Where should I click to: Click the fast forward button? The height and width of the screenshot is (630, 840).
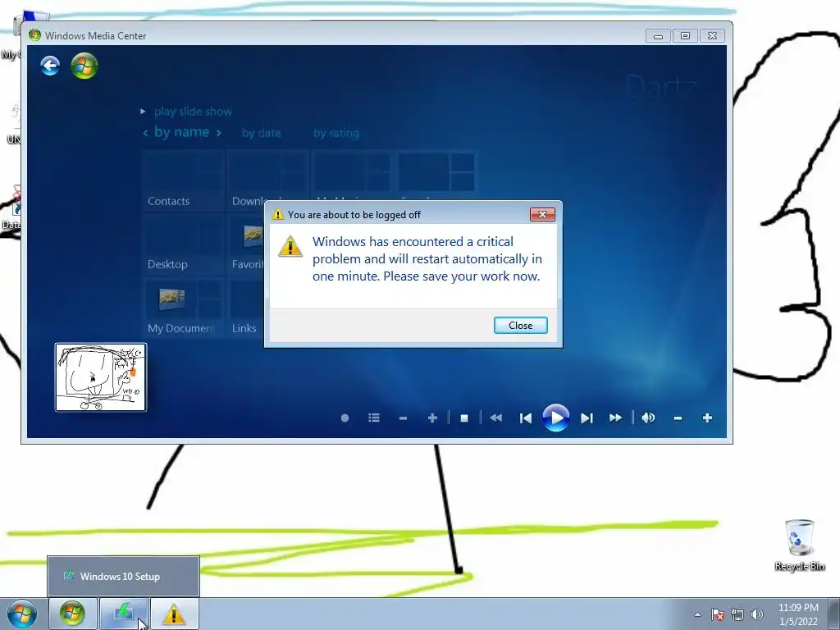pos(615,418)
